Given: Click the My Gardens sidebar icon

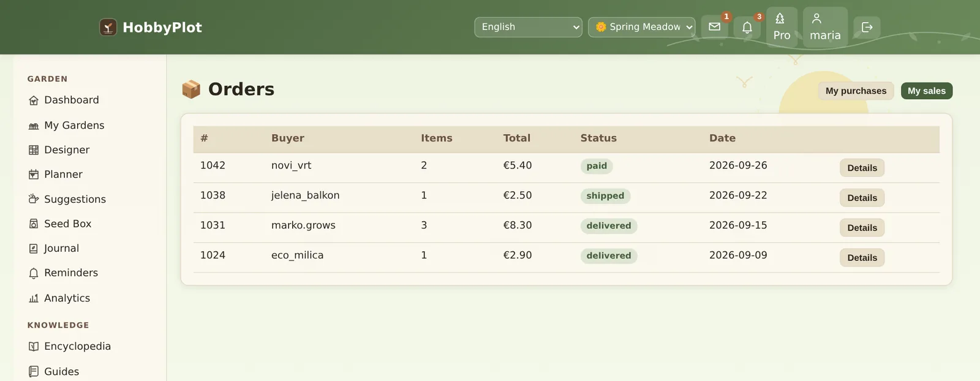Looking at the screenshot, I should point(34,126).
